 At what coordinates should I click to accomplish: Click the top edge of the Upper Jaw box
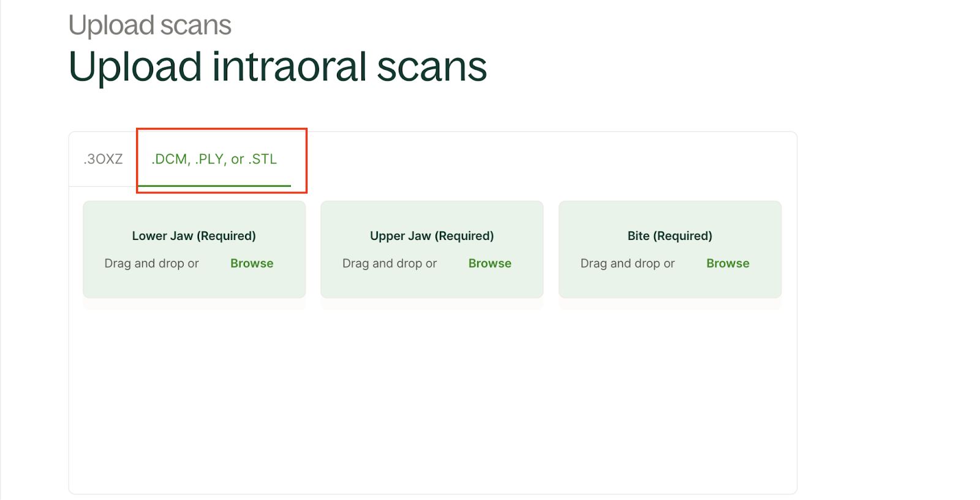click(432, 203)
